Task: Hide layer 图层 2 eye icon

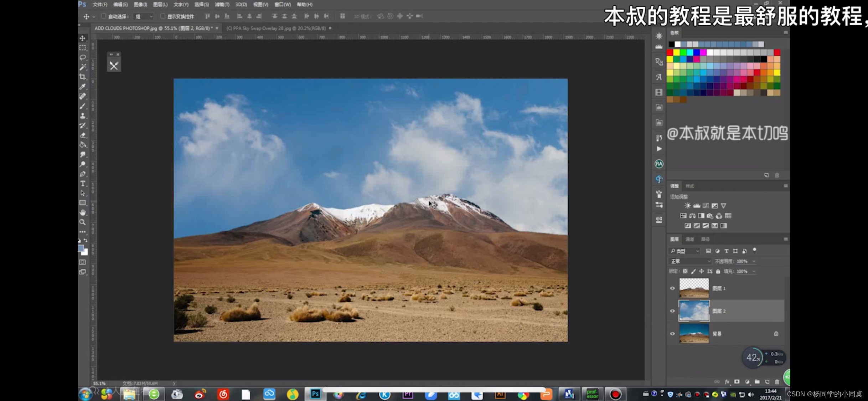Action: pyautogui.click(x=672, y=311)
